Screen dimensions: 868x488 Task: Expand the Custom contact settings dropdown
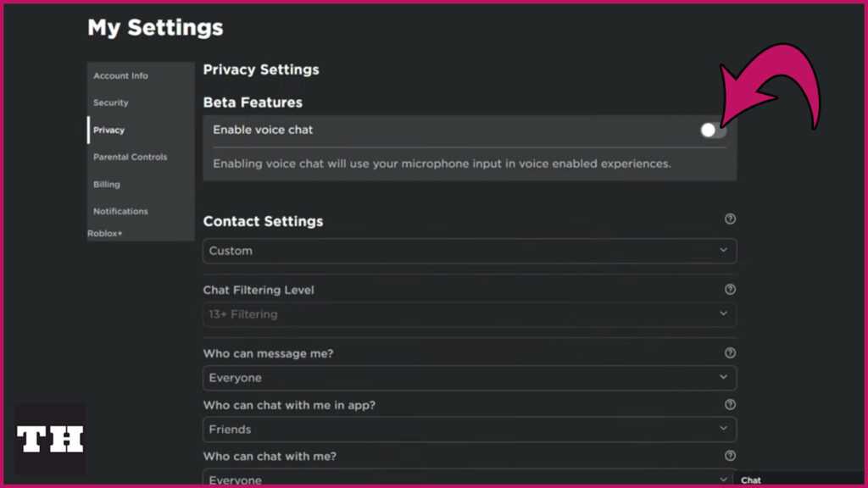470,251
